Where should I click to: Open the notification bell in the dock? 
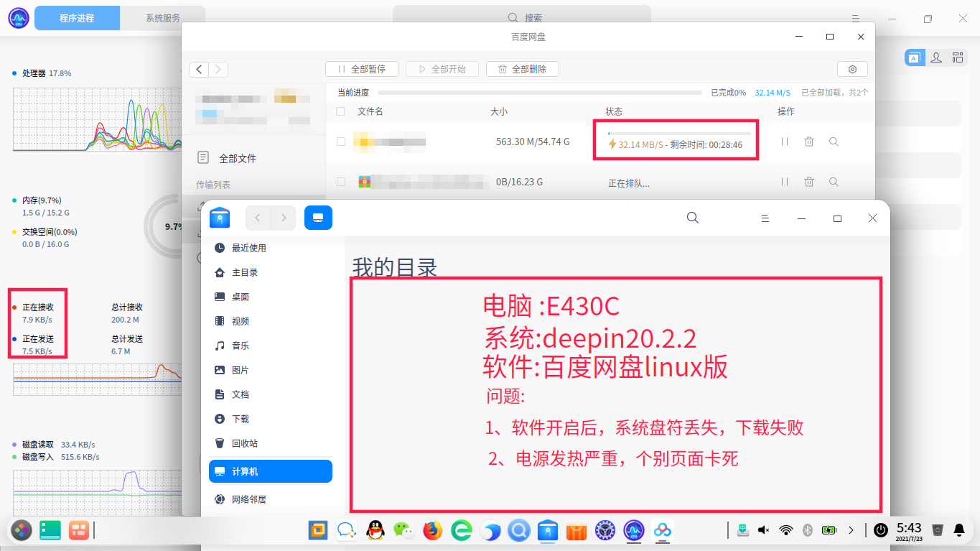point(959,530)
